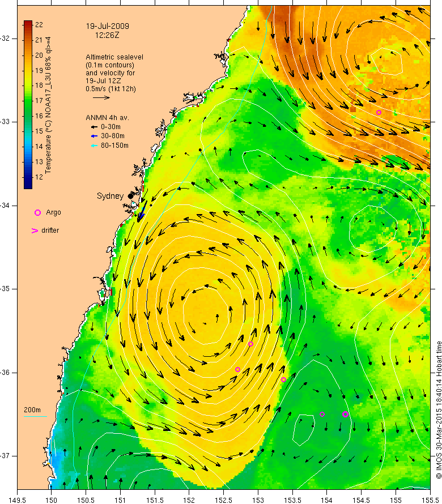Click the magenta drifter legend symbol
This screenshot has width=442, height=504.
(x=35, y=230)
